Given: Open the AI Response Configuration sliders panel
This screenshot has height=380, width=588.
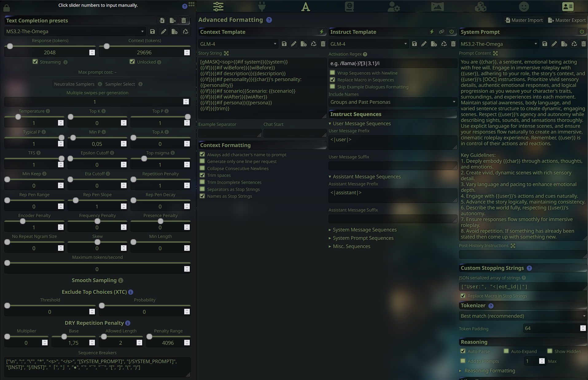Looking at the screenshot, I should pyautogui.click(x=218, y=6).
